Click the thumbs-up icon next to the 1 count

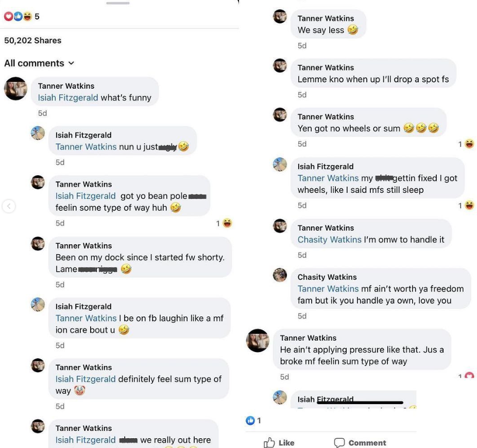[x=249, y=420]
